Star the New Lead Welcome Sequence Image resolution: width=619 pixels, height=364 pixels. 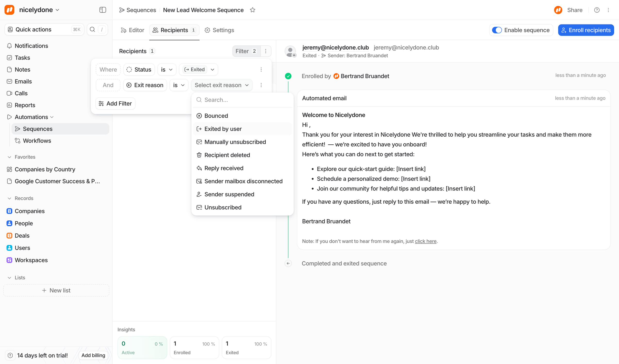click(x=253, y=10)
